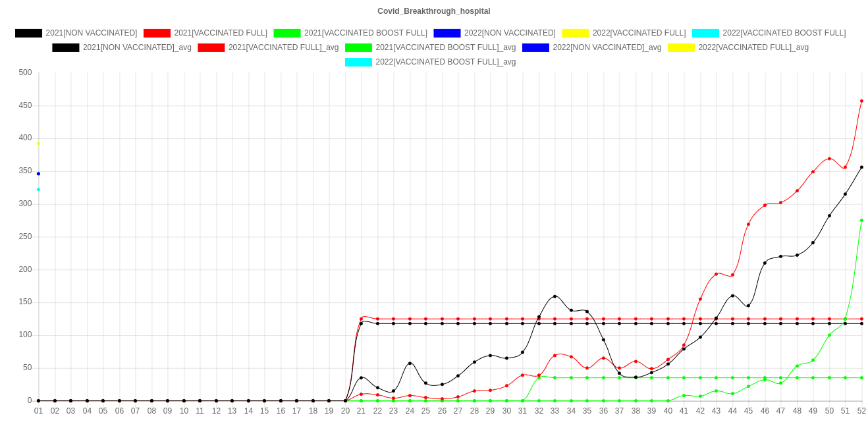868x434 pixels.
Task: Click the 2022[VACCINATED FULL] legend text
Action: (639, 33)
